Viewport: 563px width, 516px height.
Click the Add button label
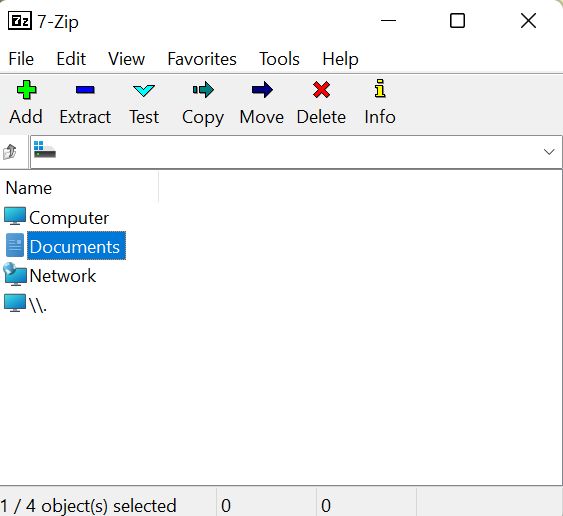(26, 117)
